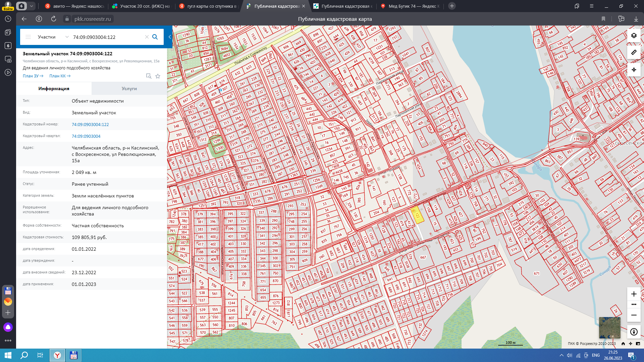Reset the map compass orientation
This screenshot has height=362, width=644.
pyautogui.click(x=634, y=332)
